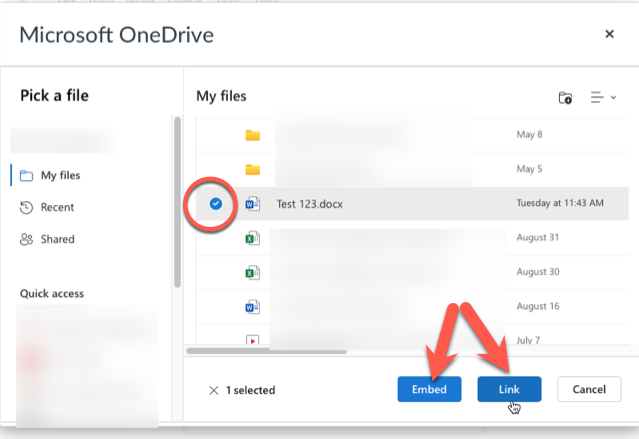Click the Cancel button

coord(589,389)
